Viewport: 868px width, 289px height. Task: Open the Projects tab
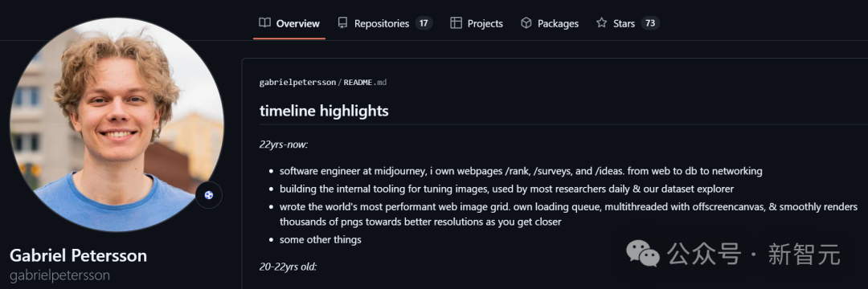(477, 23)
